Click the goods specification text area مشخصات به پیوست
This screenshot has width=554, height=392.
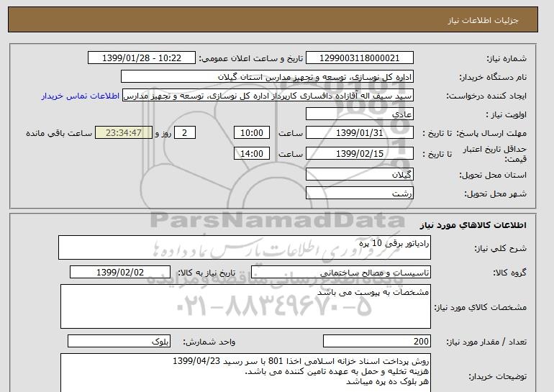click(x=245, y=306)
